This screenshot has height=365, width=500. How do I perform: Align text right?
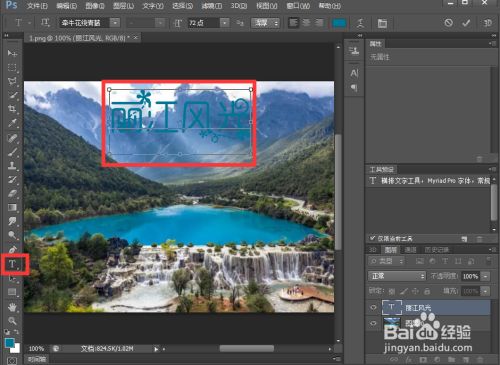click(x=319, y=23)
